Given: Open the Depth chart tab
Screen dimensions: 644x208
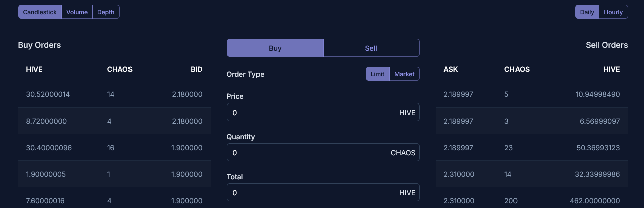Looking at the screenshot, I should click(x=106, y=12).
